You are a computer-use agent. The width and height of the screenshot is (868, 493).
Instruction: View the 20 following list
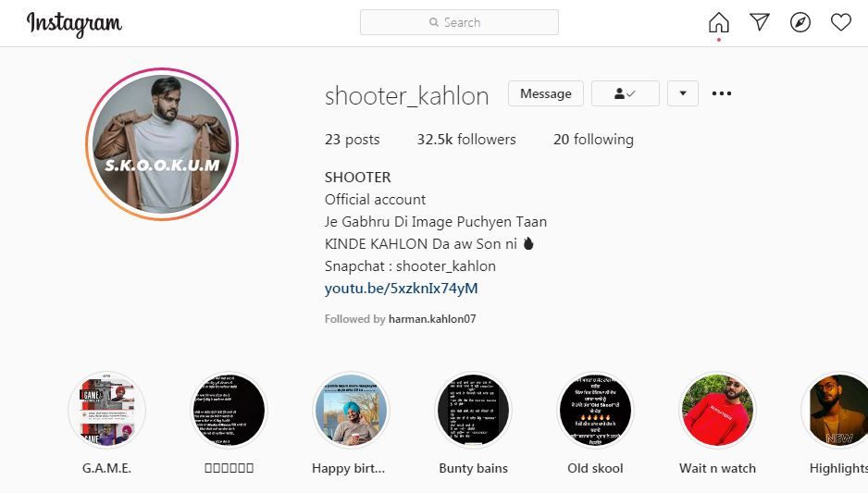point(593,140)
